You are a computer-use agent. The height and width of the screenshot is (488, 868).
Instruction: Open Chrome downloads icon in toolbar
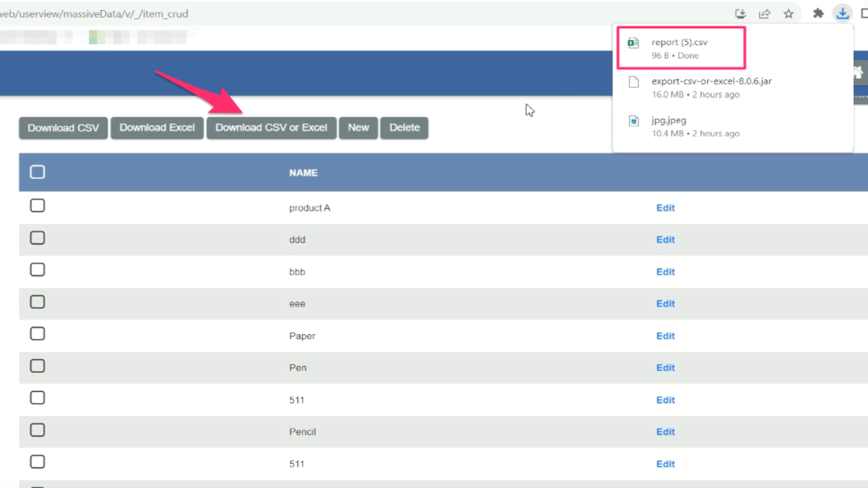(842, 13)
